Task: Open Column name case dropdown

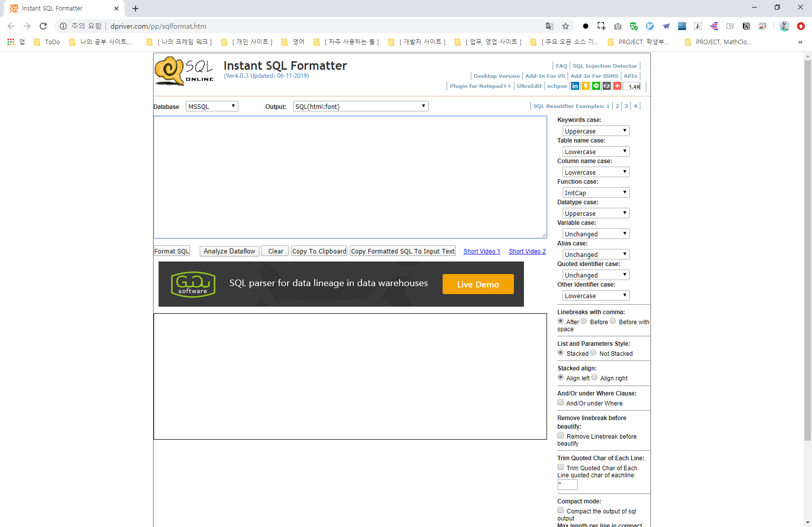Action: [x=596, y=172]
